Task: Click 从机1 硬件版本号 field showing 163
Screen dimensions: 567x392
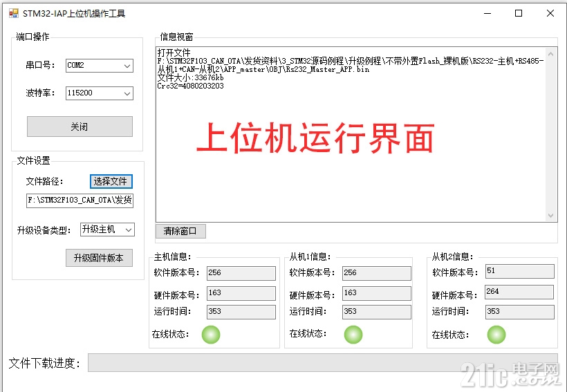Action: 376,293
